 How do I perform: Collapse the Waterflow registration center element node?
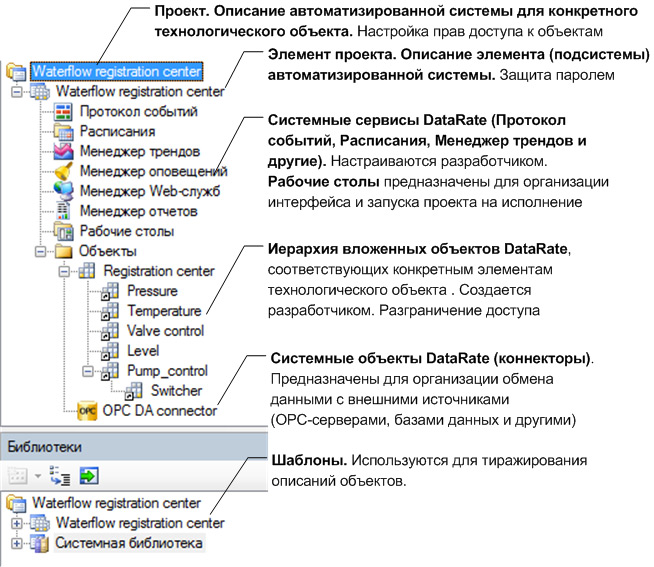[17, 91]
